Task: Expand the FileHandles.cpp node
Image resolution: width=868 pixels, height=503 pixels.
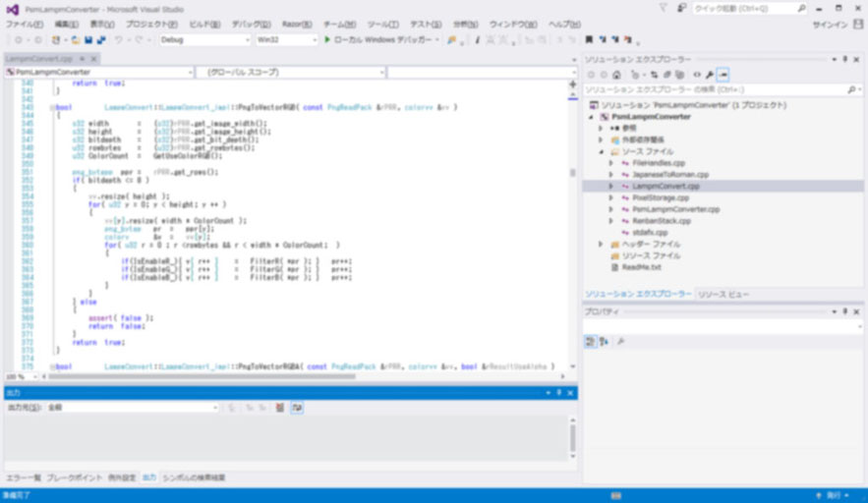Action: [611, 163]
